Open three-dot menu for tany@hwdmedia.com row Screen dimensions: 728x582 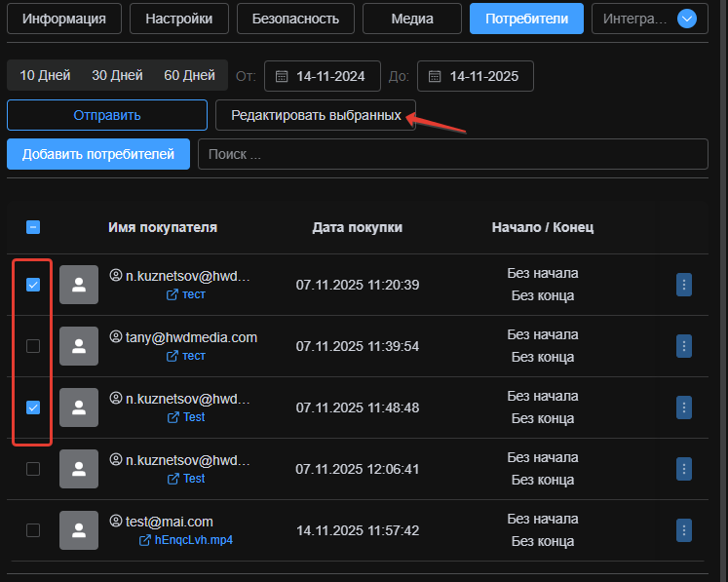coord(684,346)
